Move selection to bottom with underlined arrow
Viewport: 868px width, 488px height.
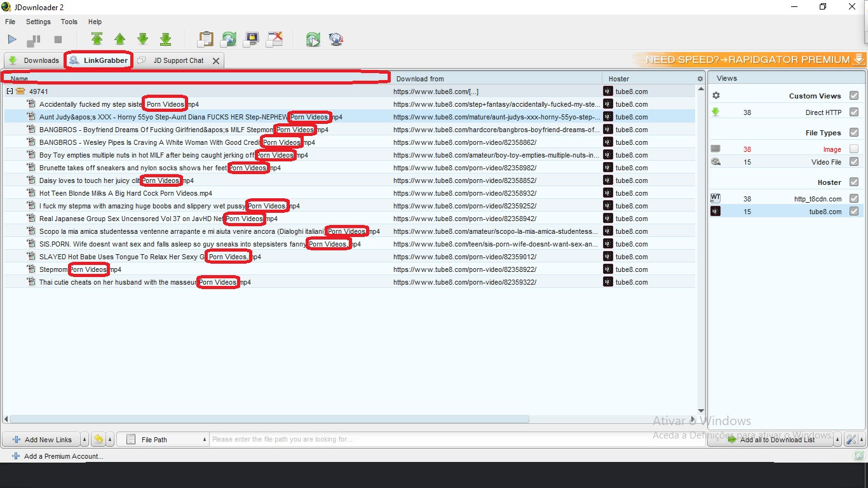(166, 39)
